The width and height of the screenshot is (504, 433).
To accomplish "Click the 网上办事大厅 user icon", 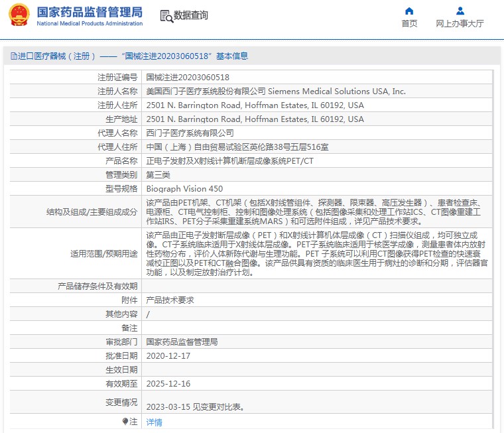I will [460, 11].
